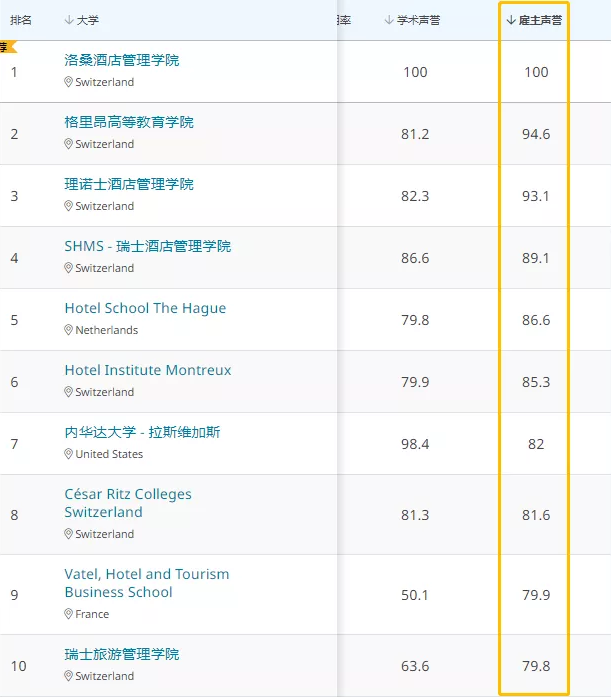Click location pin icon beside France
This screenshot has height=697, width=611.
[x=68, y=614]
